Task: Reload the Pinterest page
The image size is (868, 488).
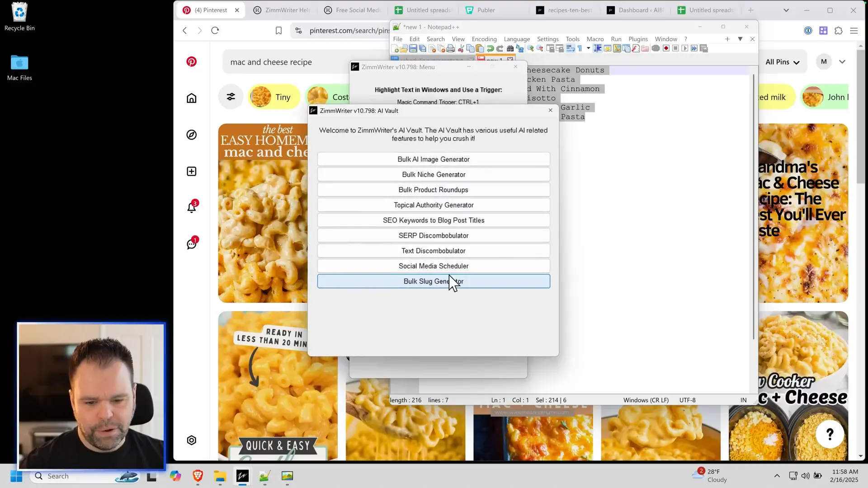Action: pyautogui.click(x=215, y=30)
